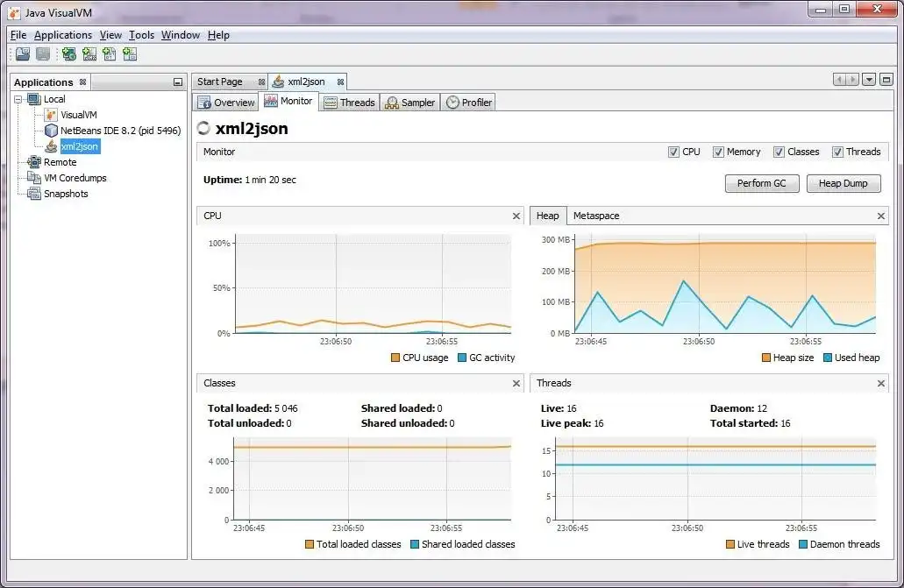The image size is (904, 588).
Task: Close the Applications panel tab
Action: point(83,81)
